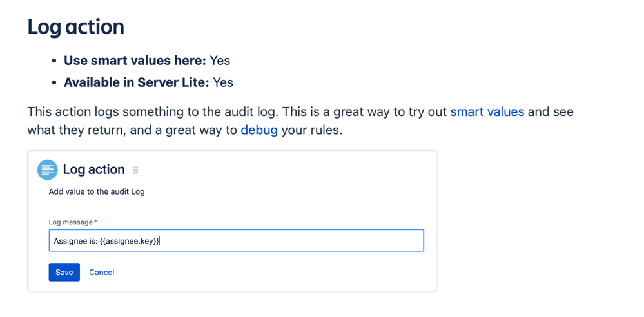Click the trash delete icon beside Log action
Viewport: 644px width, 317px height.
tap(135, 169)
